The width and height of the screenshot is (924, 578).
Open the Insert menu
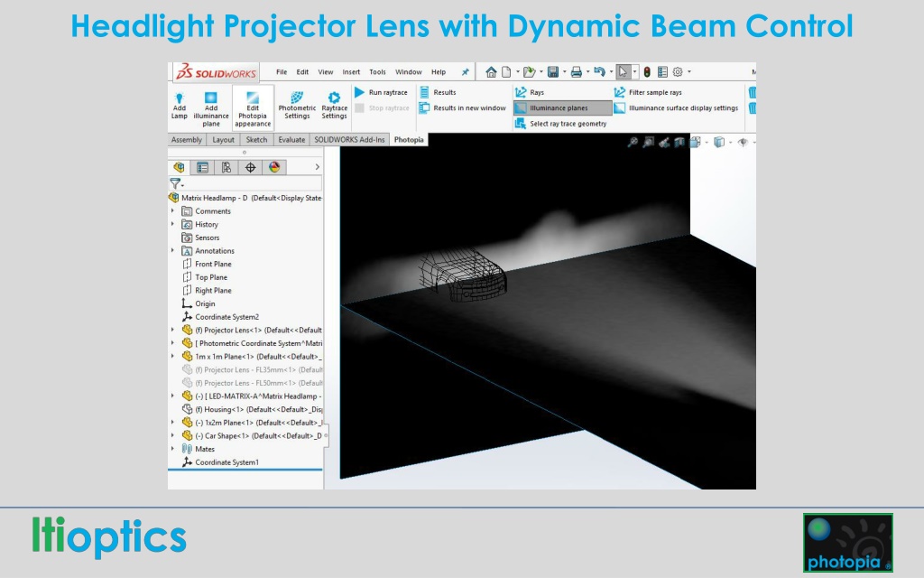pos(351,72)
